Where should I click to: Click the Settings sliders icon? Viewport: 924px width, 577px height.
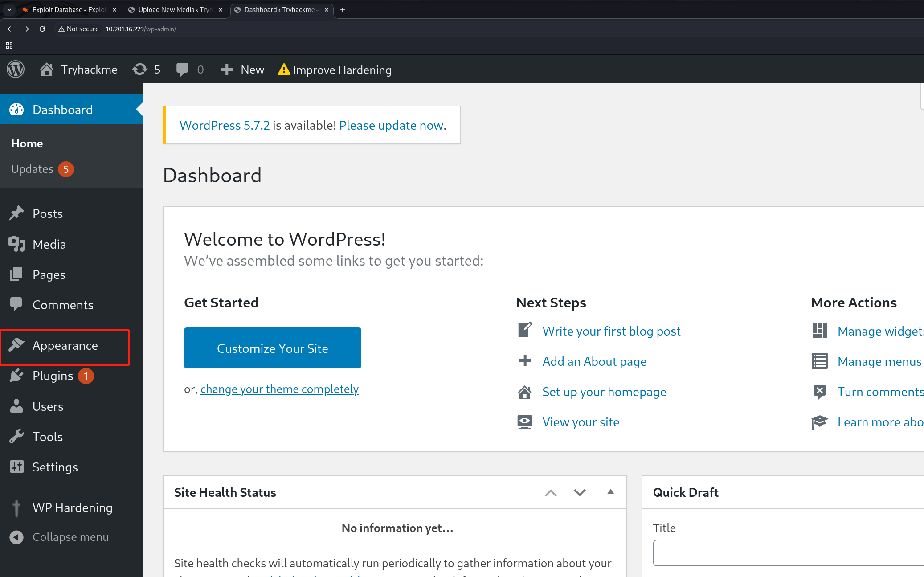16,467
